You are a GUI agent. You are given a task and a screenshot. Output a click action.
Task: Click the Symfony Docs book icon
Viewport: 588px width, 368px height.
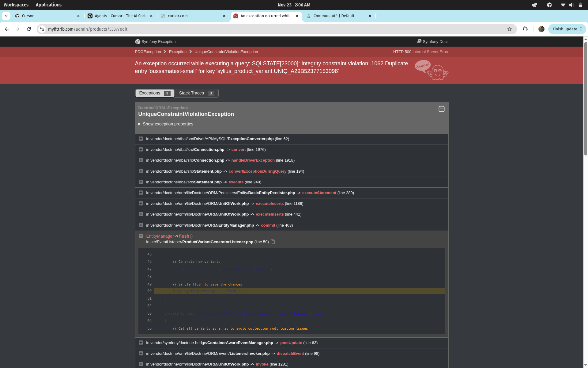(419, 41)
